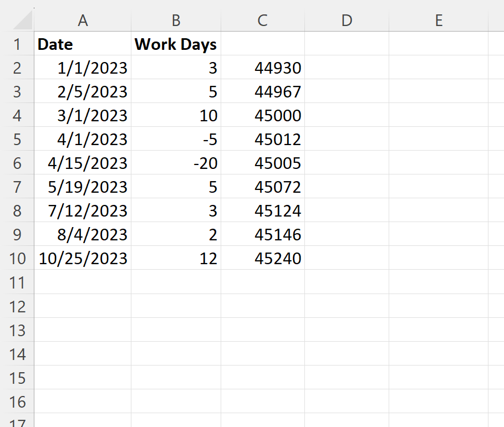Click the Date header cell
The image size is (504, 427).
pyautogui.click(x=83, y=44)
